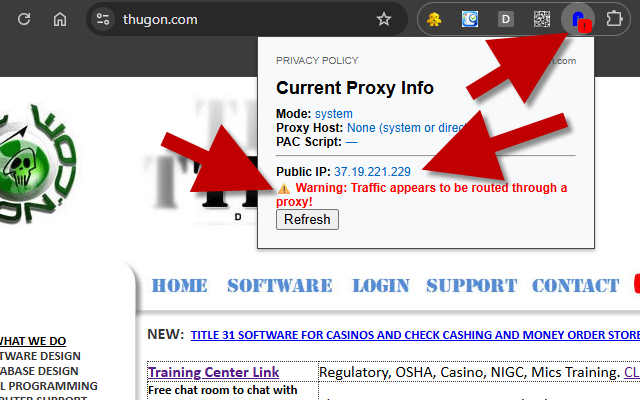Reload the page with the refresh icon
The width and height of the screenshot is (640, 400).
24,19
